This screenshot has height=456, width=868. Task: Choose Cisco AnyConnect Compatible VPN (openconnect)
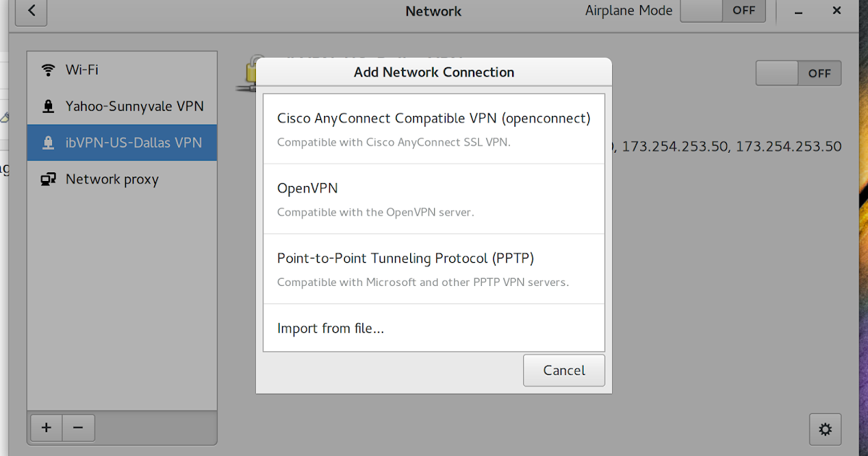[434, 129]
